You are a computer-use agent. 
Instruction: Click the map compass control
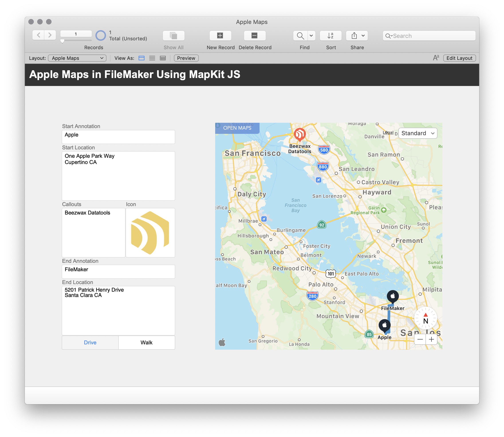click(x=425, y=318)
